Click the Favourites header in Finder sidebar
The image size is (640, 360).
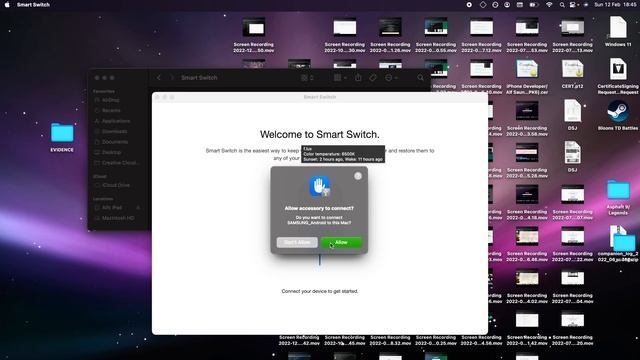click(104, 91)
